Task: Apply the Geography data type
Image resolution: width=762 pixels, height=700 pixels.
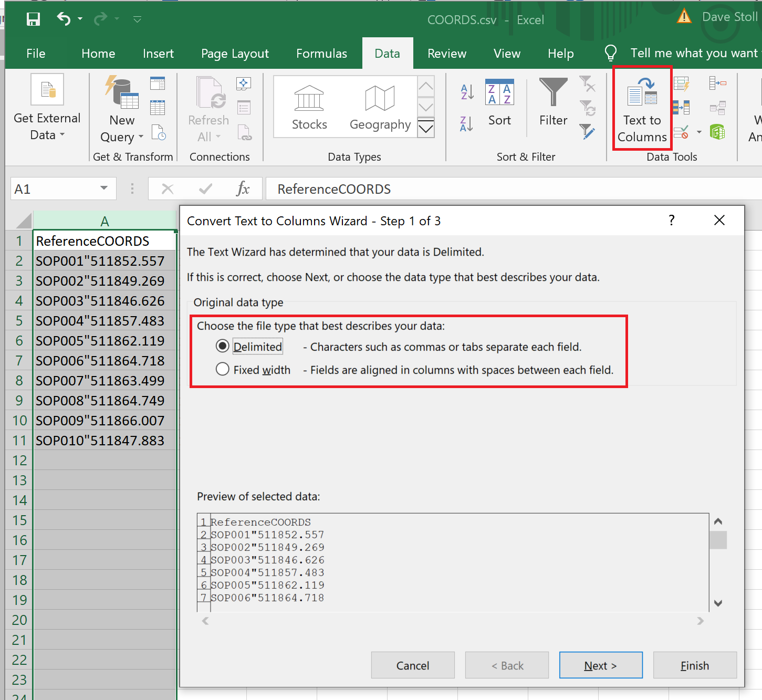Action: click(380, 105)
